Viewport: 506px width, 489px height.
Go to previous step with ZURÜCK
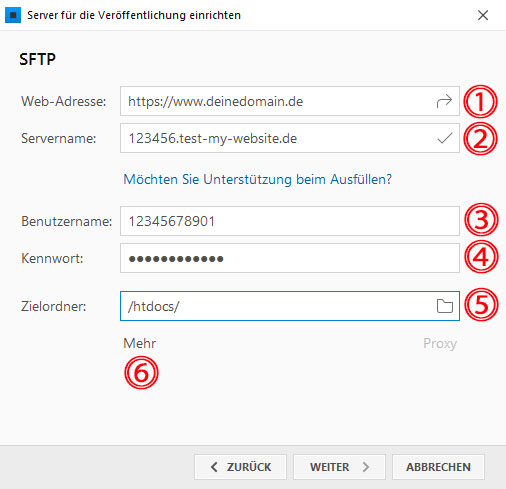(240, 467)
